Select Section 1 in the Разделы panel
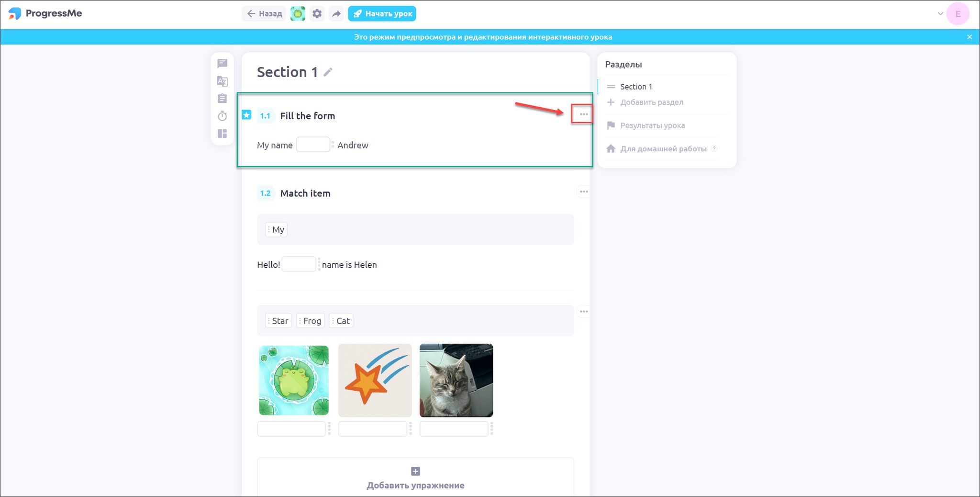Screen dimensions: 980x497 (x=636, y=87)
